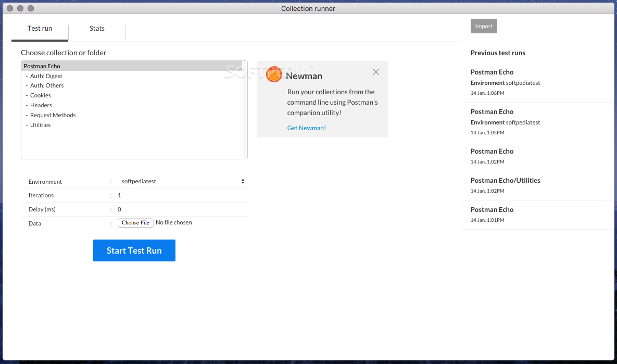
Task: Open the Postman Echo run from 1:01PM
Action: [x=537, y=215]
